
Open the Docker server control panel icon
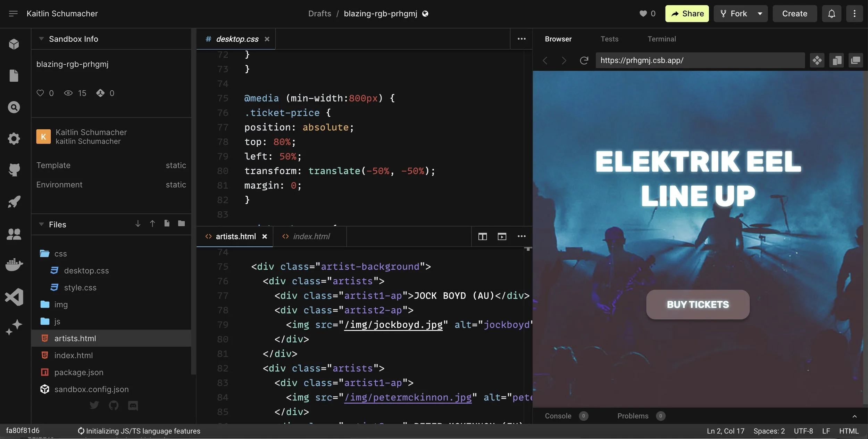tap(14, 265)
